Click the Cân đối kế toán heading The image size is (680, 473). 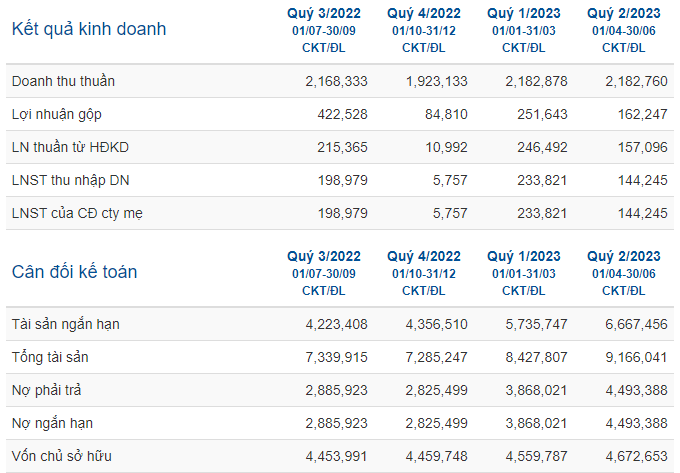coord(75,272)
